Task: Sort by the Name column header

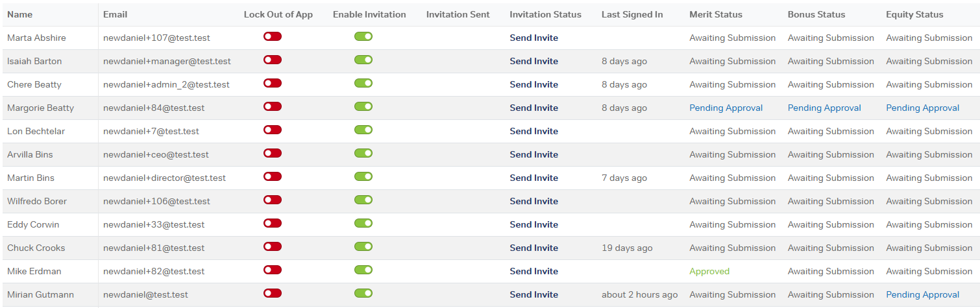Action: (19, 15)
